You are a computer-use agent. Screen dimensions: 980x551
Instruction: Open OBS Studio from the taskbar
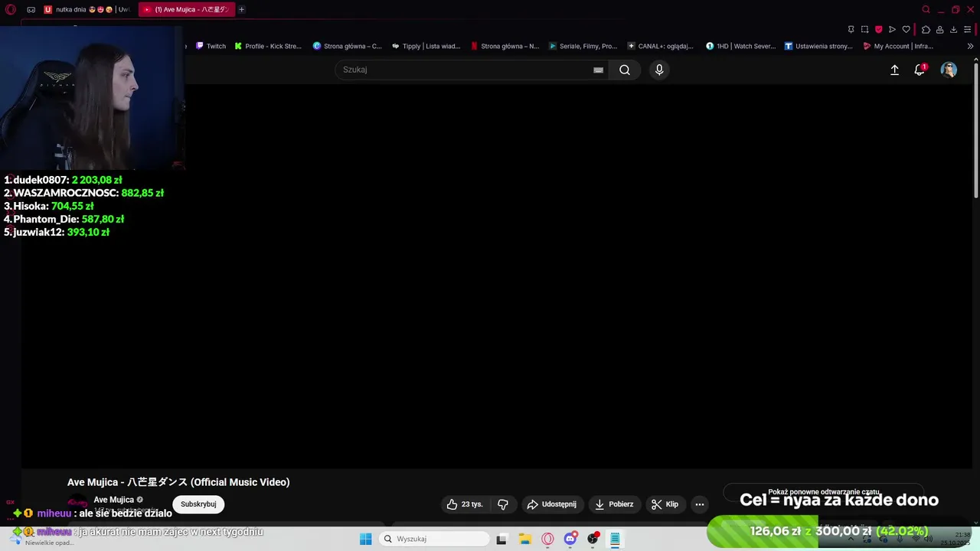(593, 539)
